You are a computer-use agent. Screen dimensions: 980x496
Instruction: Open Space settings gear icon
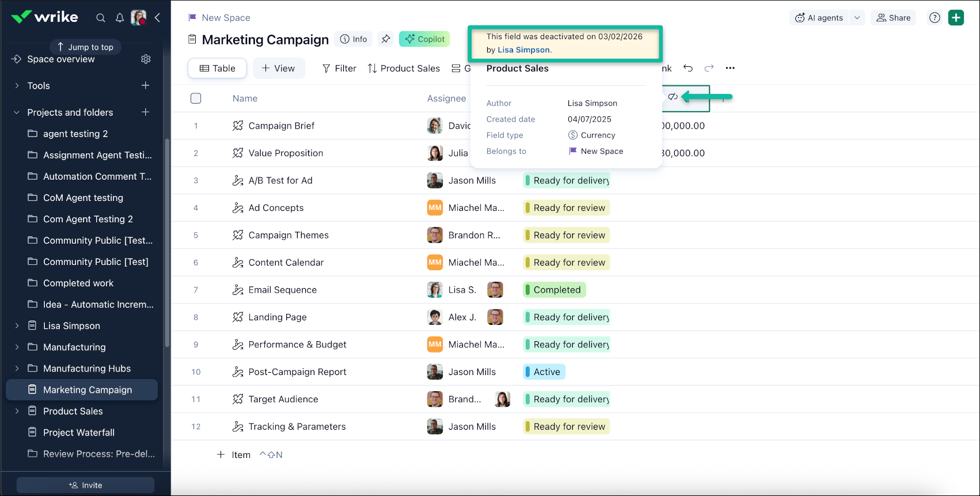coord(146,59)
